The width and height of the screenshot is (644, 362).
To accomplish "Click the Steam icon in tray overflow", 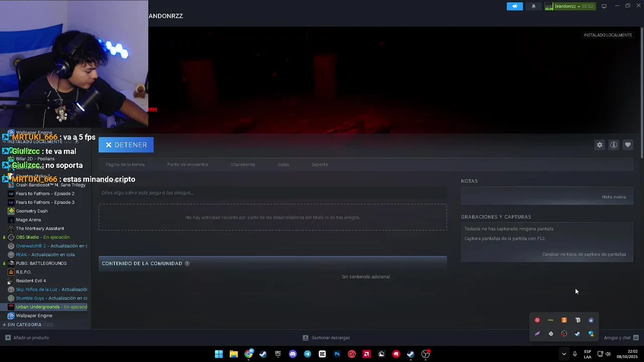I will 577,334.
